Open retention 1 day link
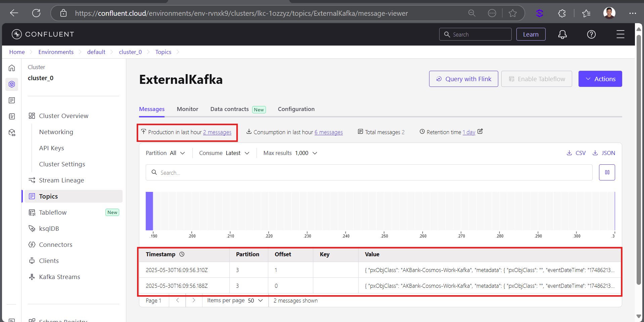Image resolution: width=644 pixels, height=322 pixels. point(469,132)
